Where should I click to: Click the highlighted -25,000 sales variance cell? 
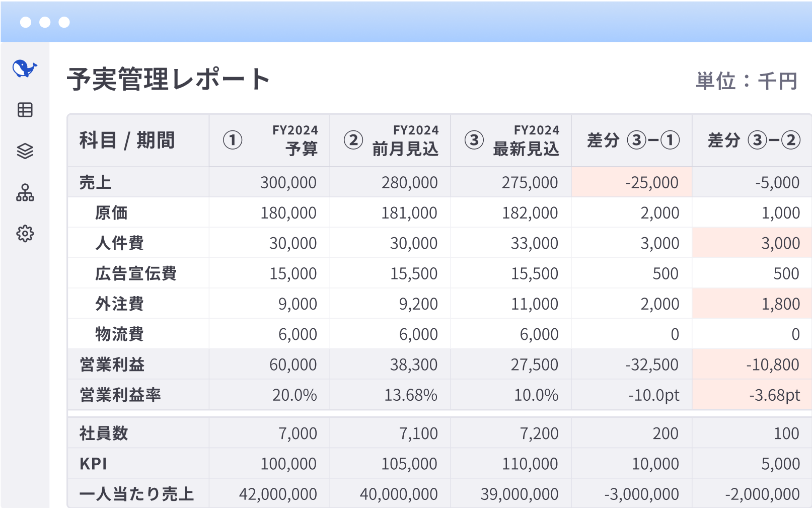(x=632, y=182)
